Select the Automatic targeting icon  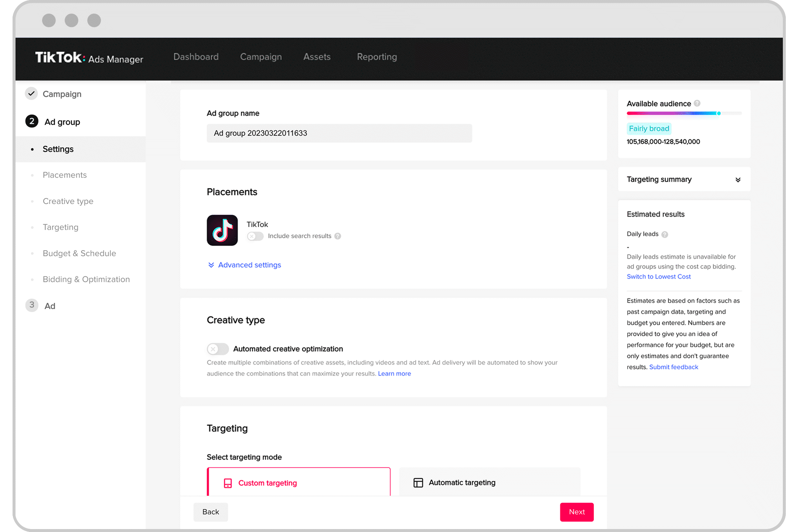tap(417, 482)
